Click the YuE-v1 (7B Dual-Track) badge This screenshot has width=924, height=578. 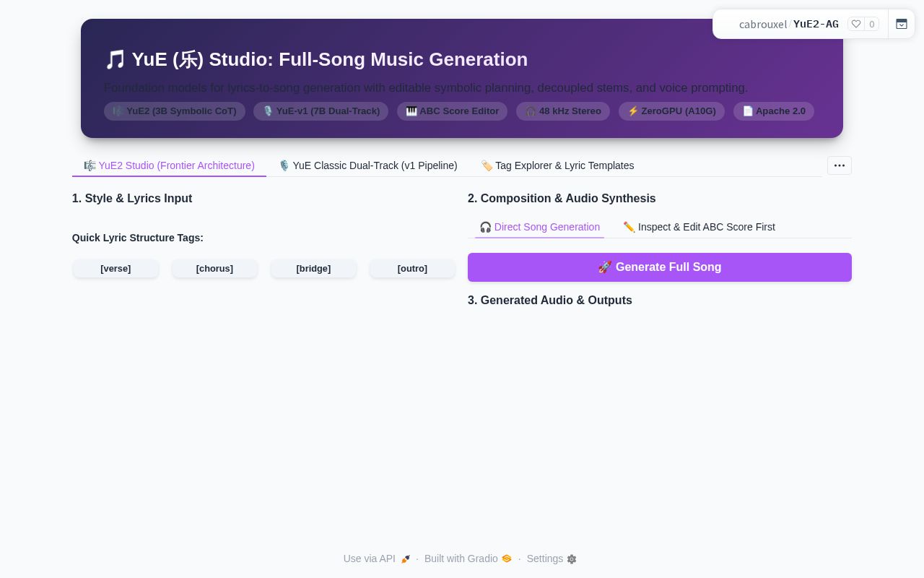(x=321, y=111)
